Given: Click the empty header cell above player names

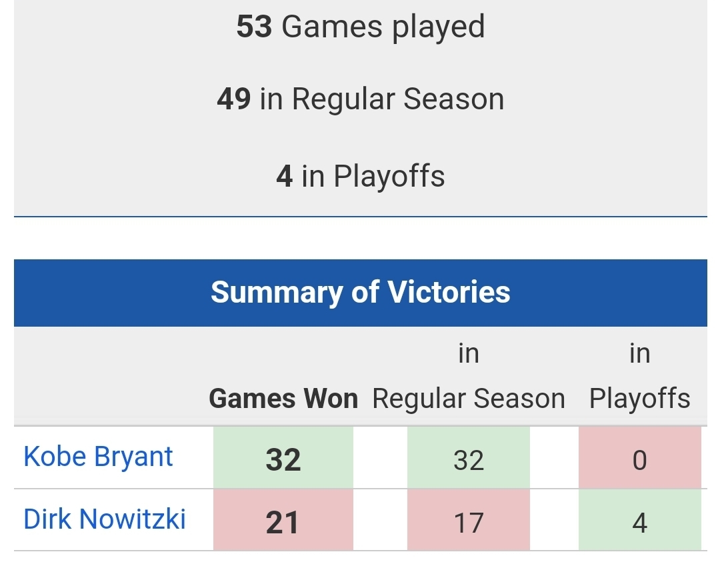Looking at the screenshot, I should point(110,377).
